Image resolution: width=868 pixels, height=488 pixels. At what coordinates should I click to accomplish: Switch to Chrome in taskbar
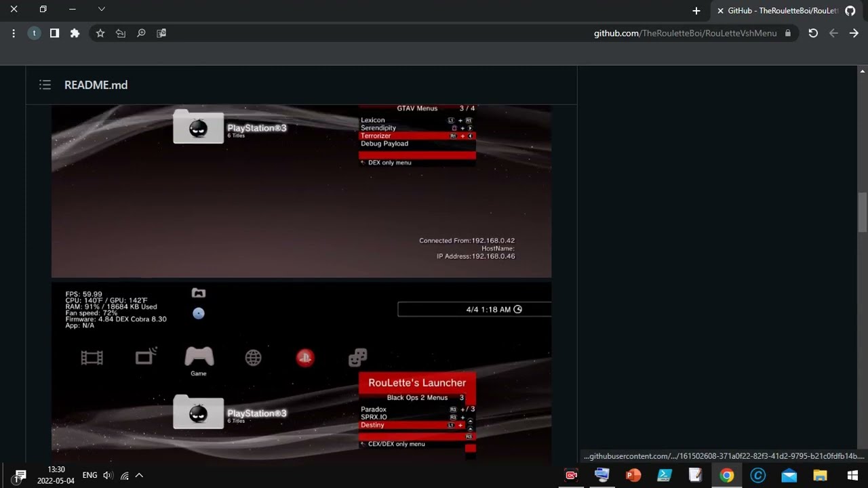click(x=726, y=475)
